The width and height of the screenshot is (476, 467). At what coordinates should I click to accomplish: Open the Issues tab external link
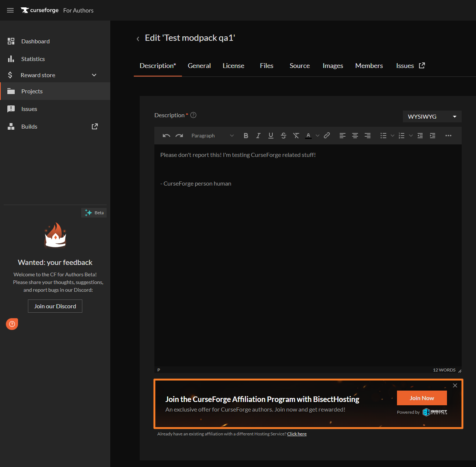point(410,66)
